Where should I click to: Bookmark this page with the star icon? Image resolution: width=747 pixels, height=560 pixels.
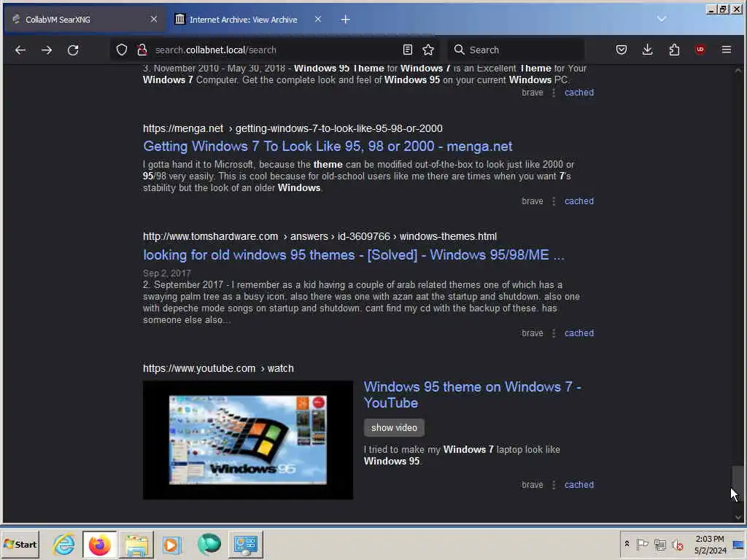[x=428, y=50]
